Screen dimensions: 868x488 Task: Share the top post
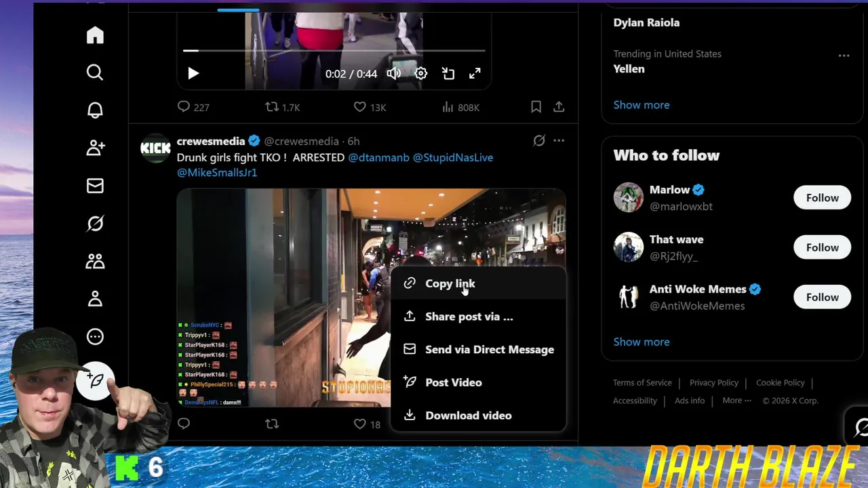pyautogui.click(x=559, y=107)
